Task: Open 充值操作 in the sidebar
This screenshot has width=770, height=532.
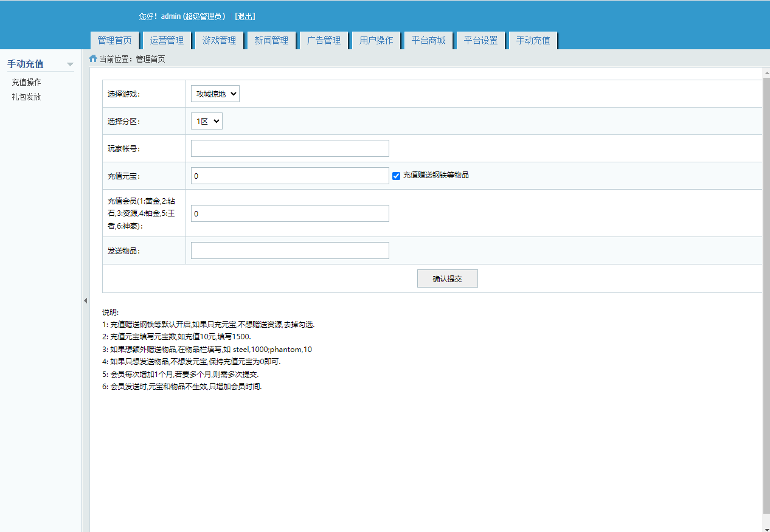Action: (x=27, y=82)
